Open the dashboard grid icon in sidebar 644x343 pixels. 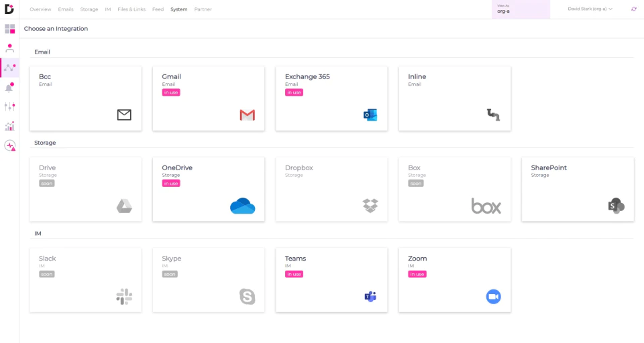click(x=10, y=29)
